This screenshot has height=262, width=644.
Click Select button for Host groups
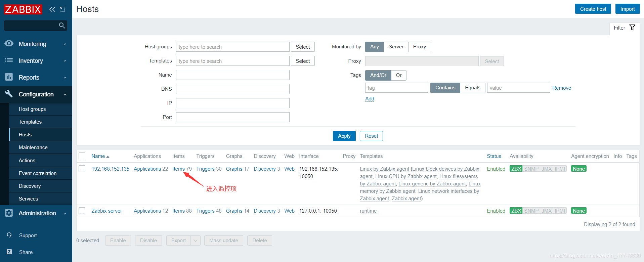[x=303, y=47]
